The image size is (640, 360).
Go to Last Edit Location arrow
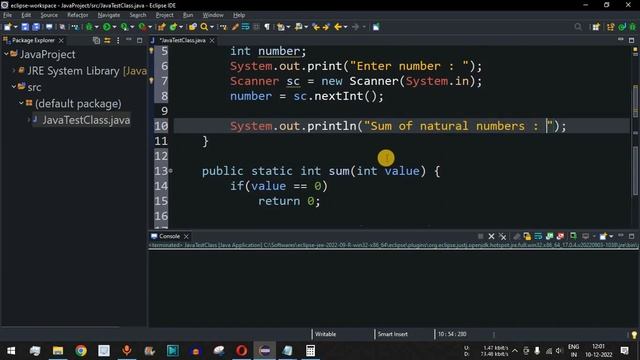click(x=316, y=27)
